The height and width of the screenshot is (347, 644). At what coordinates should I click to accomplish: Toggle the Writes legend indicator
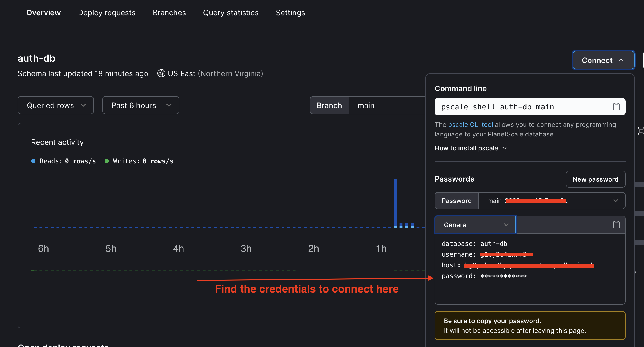(107, 161)
